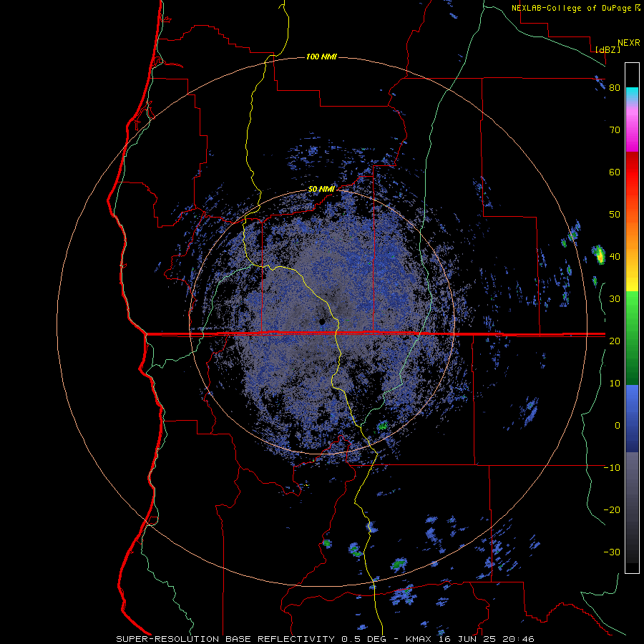Screen dimensions: 644x644
Task: Click the 40 value on the dBZ scale
Action: pyautogui.click(x=615, y=257)
